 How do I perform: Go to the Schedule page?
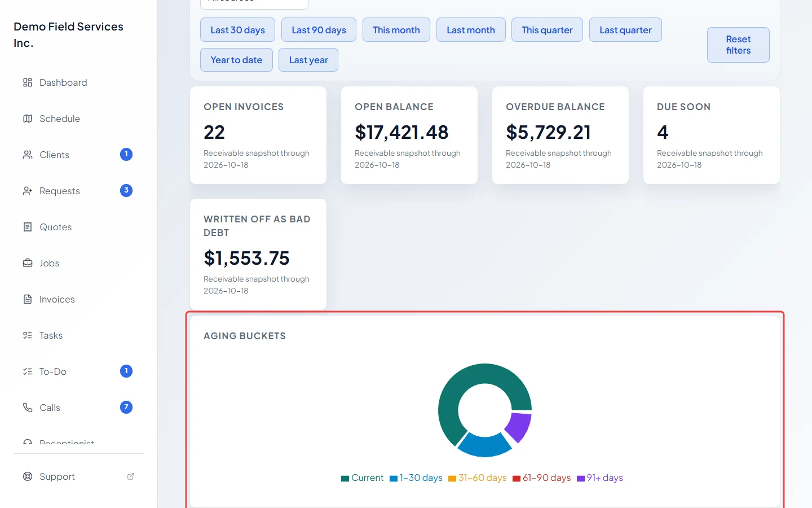click(x=79, y=119)
